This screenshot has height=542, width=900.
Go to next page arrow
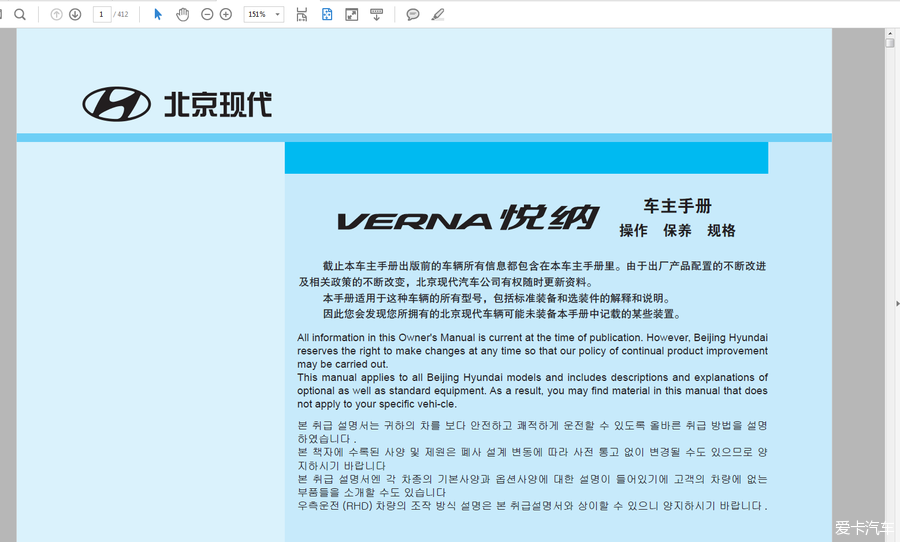click(x=75, y=14)
